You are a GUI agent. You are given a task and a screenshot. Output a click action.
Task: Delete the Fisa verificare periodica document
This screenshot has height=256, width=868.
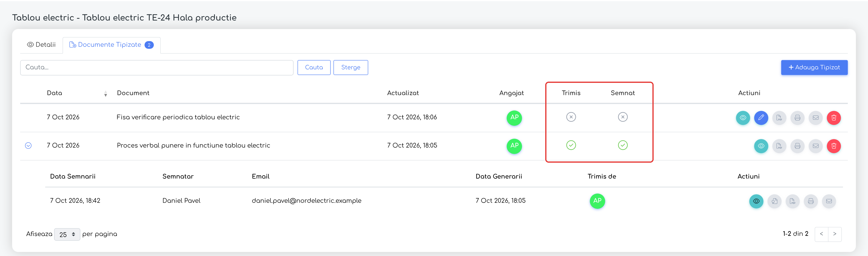pyautogui.click(x=834, y=118)
